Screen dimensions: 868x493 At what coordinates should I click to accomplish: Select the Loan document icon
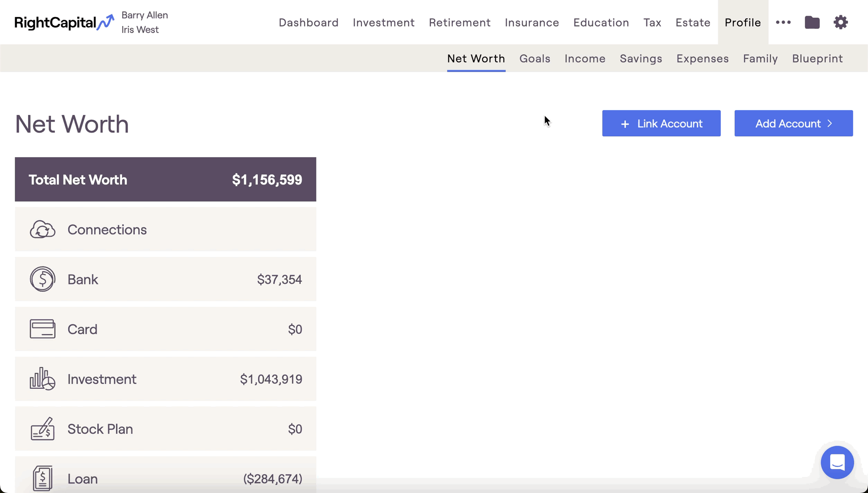(x=43, y=478)
